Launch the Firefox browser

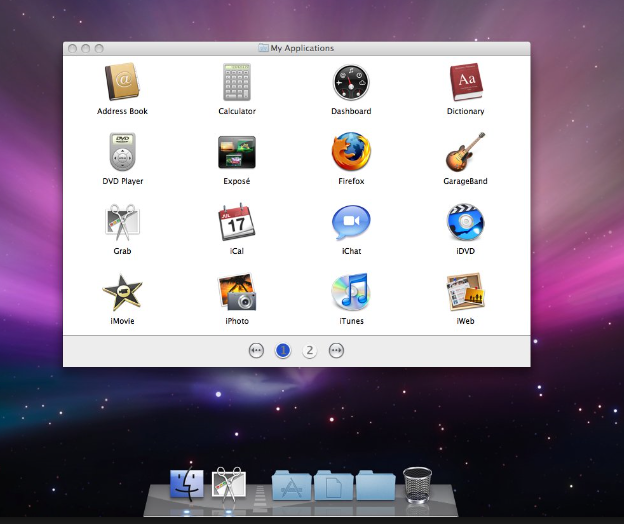tap(351, 152)
